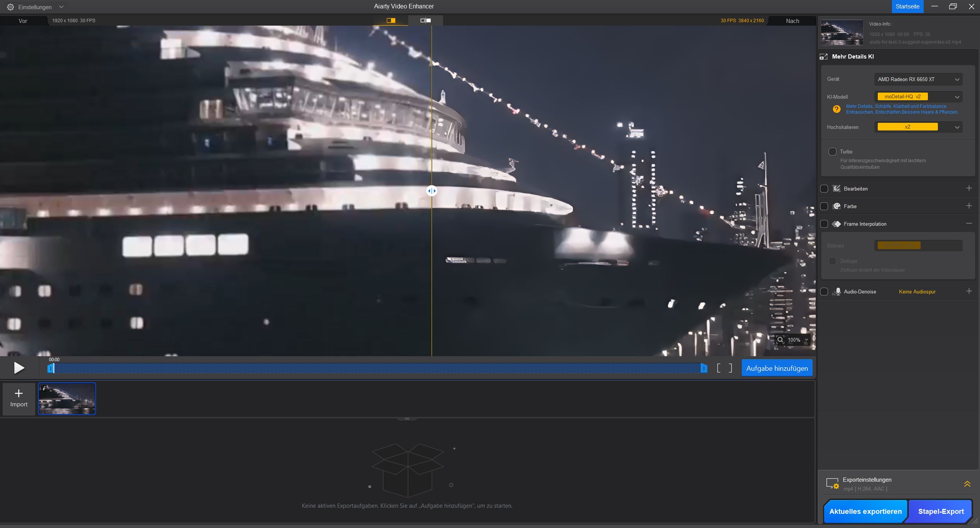Open the KI-Modell dropdown
This screenshot has width=980, height=528.
(918, 97)
